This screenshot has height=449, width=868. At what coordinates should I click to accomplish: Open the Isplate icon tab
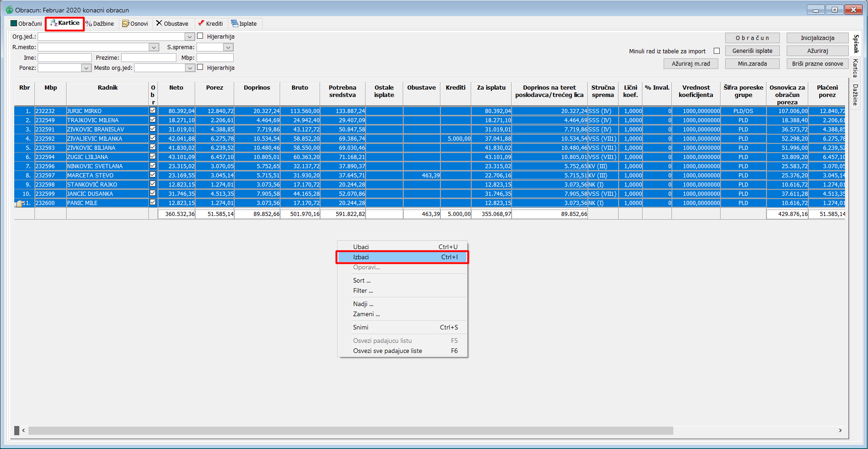[235, 23]
